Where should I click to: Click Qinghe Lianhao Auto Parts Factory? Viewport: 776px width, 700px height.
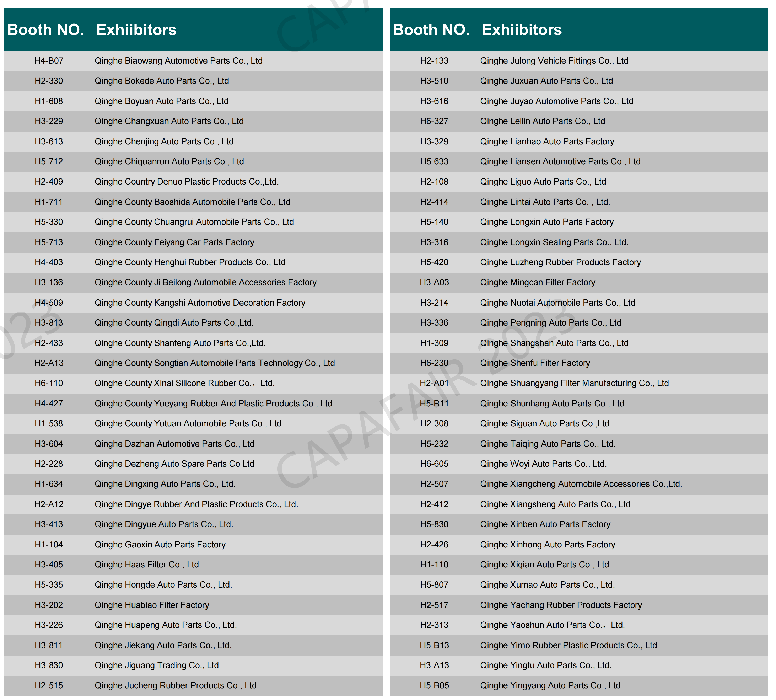click(x=547, y=141)
